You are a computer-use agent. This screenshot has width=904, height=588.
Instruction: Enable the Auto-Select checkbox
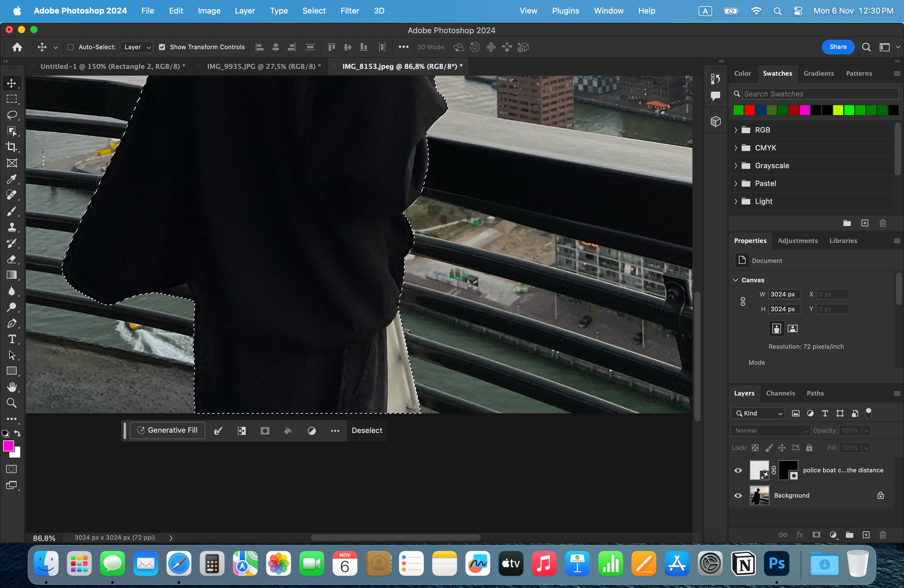click(x=70, y=47)
